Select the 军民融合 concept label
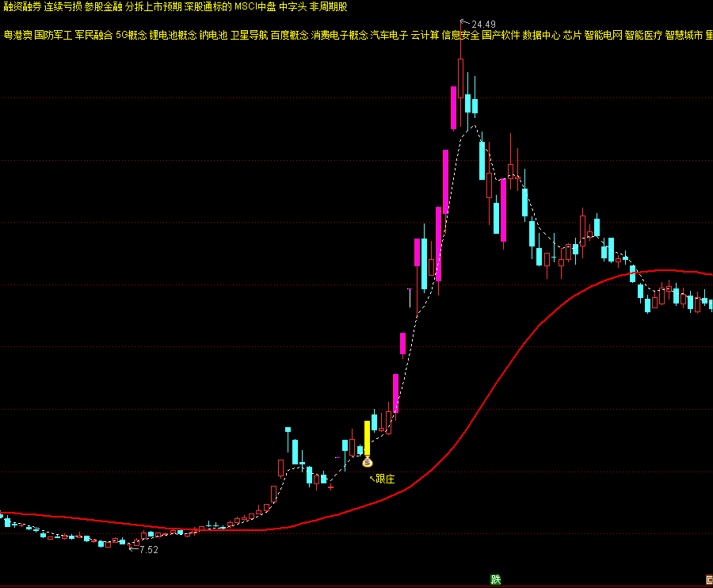713x588 pixels. (x=93, y=35)
